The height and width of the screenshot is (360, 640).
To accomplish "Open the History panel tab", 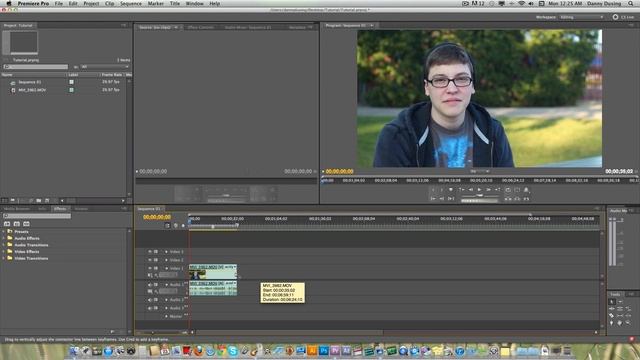I will click(81, 209).
